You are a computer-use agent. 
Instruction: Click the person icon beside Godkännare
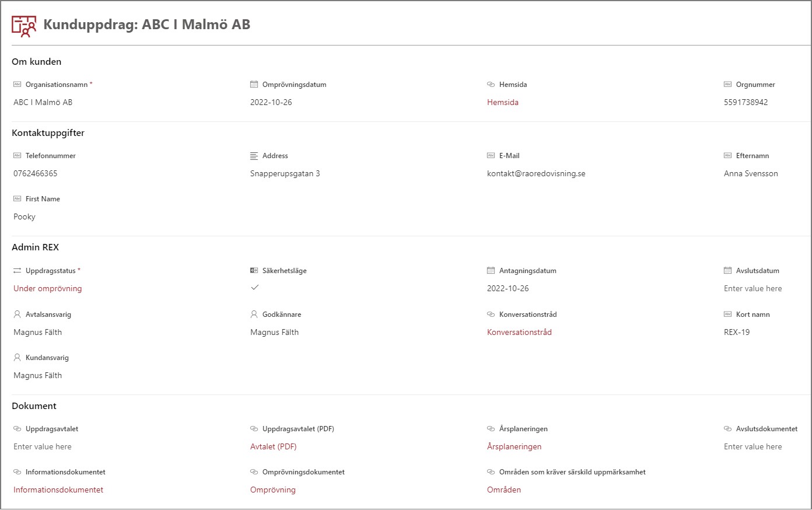point(254,315)
